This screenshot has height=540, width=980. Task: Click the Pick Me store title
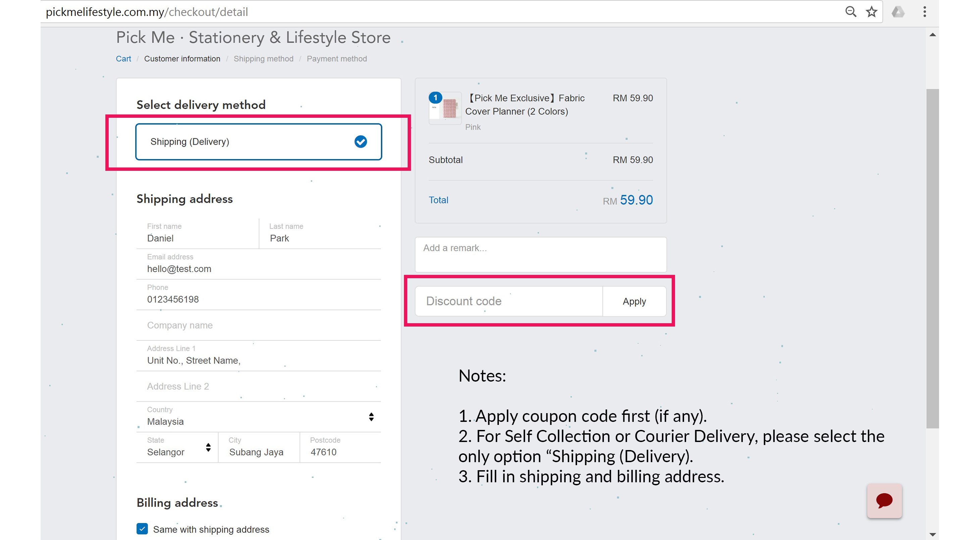coord(253,37)
